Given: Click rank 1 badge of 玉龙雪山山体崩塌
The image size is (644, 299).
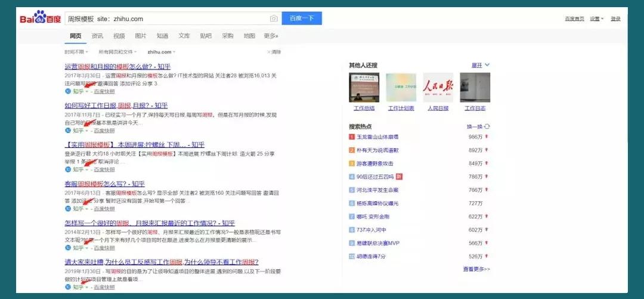Looking at the screenshot, I should [352, 137].
